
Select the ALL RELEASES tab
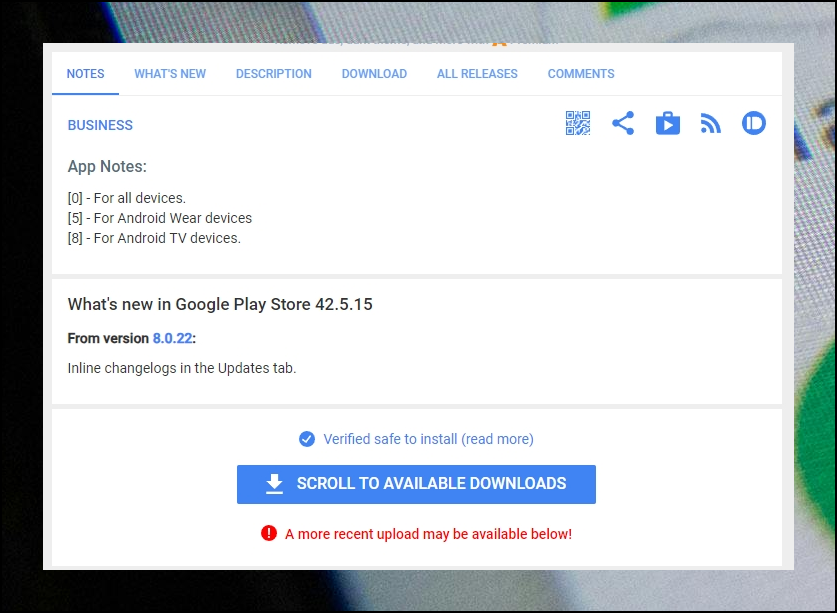477,74
